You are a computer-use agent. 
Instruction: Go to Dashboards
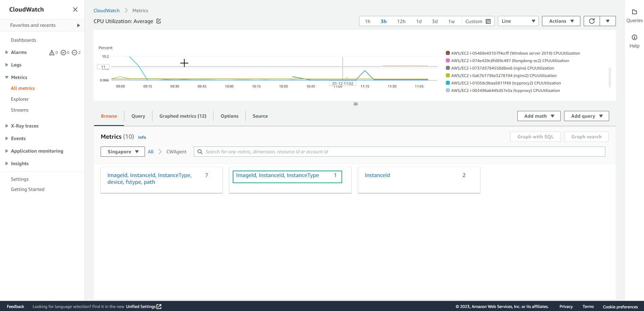[23, 40]
